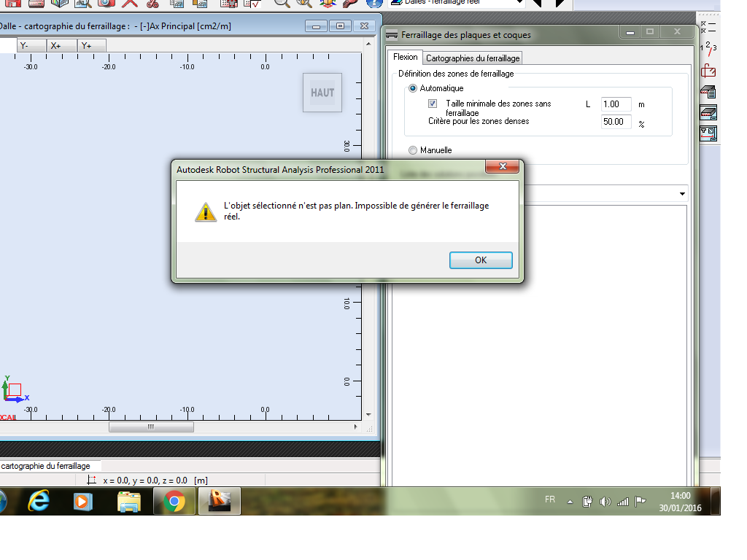Image resolution: width=747 pixels, height=560 pixels.
Task: Open Windows Explorer folder icon in taskbar
Action: [128, 502]
